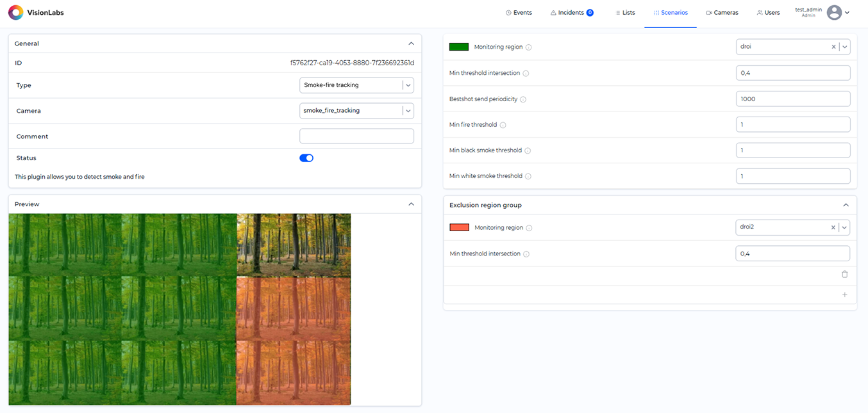The image size is (868, 413).
Task: Click the Incidents counter badge showing 0
Action: point(588,12)
